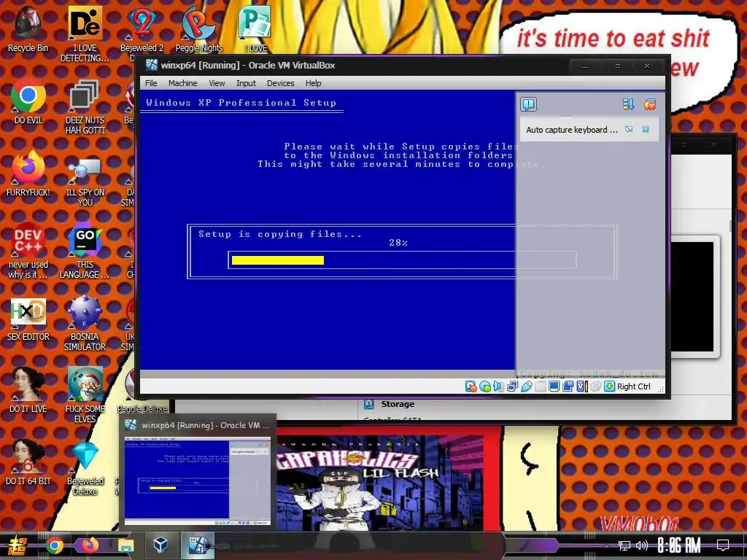This screenshot has width=747, height=560.
Task: Select the DO IT LIVE shortcut
Action: (28, 391)
